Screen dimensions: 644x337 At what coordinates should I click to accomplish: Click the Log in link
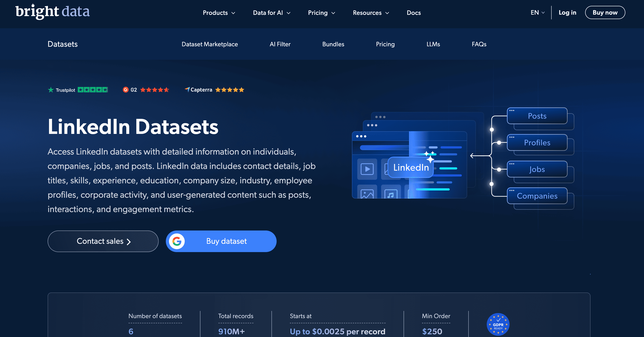pos(568,12)
